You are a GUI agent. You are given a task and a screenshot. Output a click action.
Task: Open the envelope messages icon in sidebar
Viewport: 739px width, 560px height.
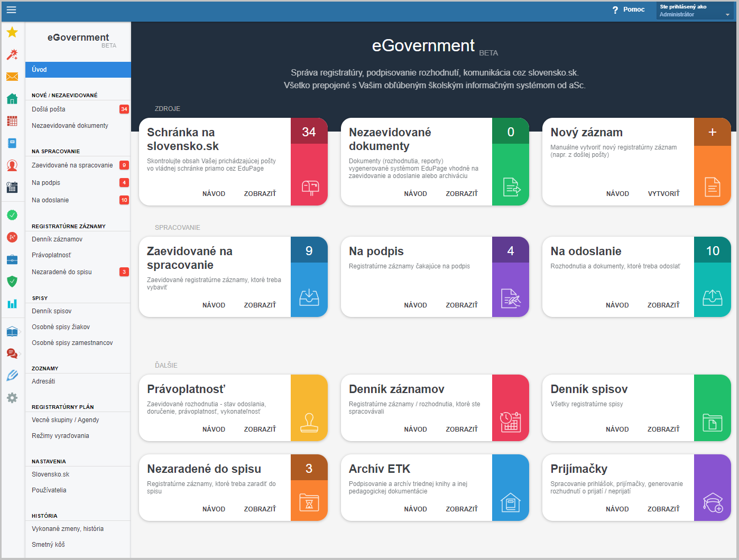coord(12,77)
